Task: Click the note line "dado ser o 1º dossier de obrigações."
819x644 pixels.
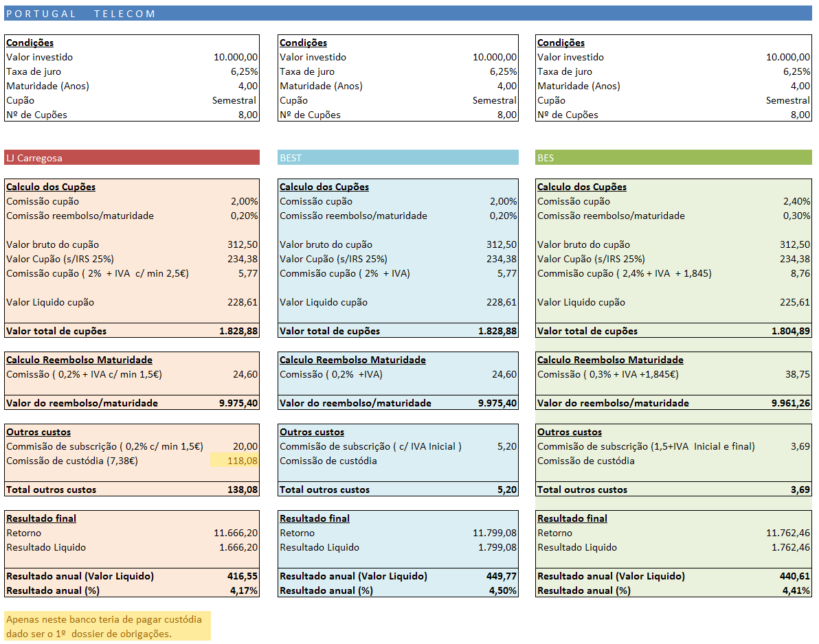Action: 89,634
